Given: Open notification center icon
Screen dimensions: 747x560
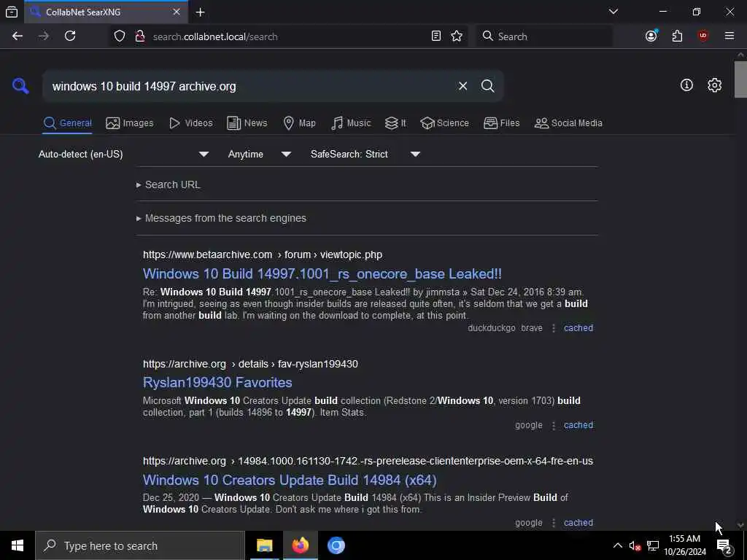Looking at the screenshot, I should coord(724,546).
